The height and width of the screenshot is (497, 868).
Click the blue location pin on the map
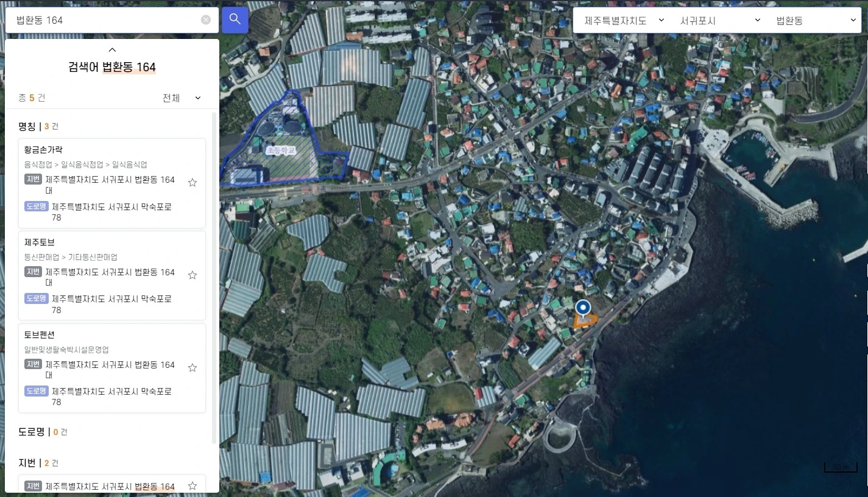(x=583, y=308)
